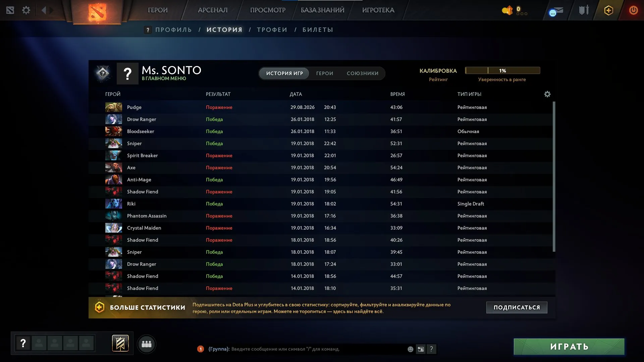
Task: Click the coaching banner icon near party slots
Action: point(120,343)
